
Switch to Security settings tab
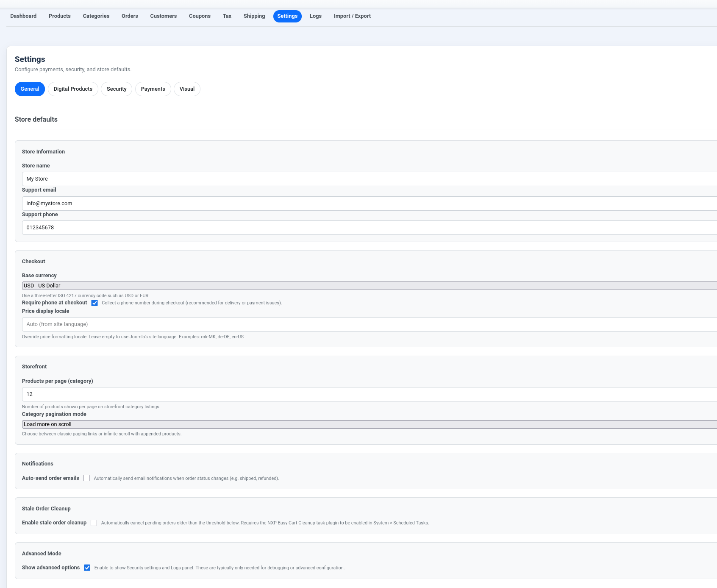(x=117, y=89)
